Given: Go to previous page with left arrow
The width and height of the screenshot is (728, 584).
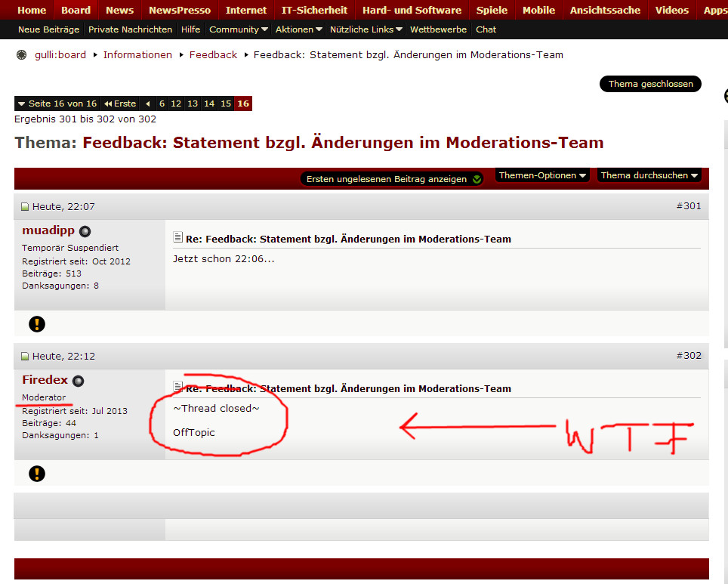Looking at the screenshot, I should (x=148, y=104).
